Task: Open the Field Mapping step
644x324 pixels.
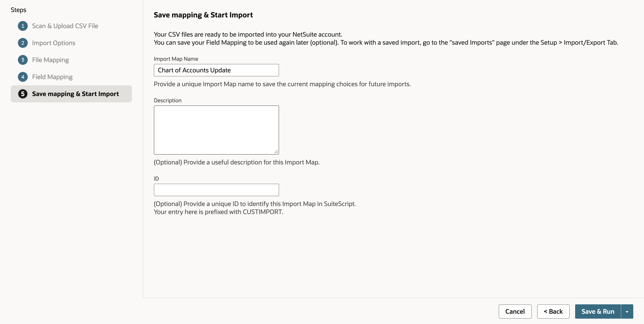Action: tap(52, 77)
